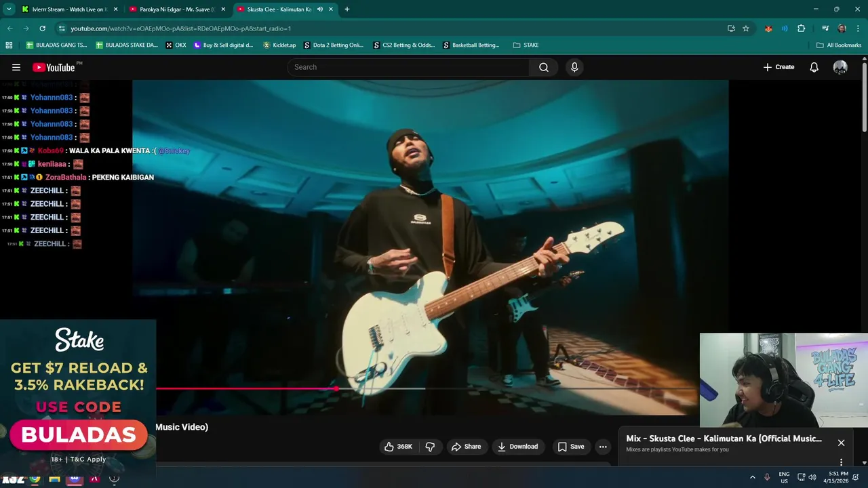Open the Mix - Skusta Clee playlist title
This screenshot has height=488, width=868.
click(724, 439)
